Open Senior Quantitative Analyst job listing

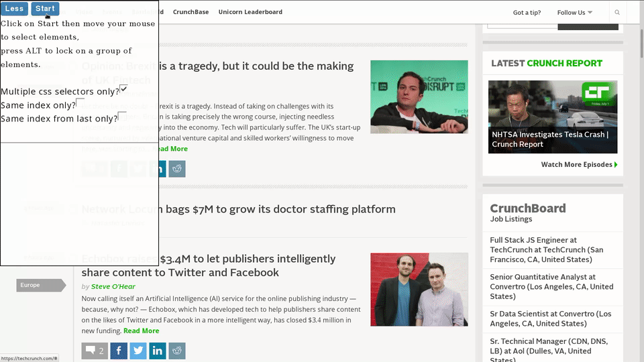pyautogui.click(x=551, y=286)
